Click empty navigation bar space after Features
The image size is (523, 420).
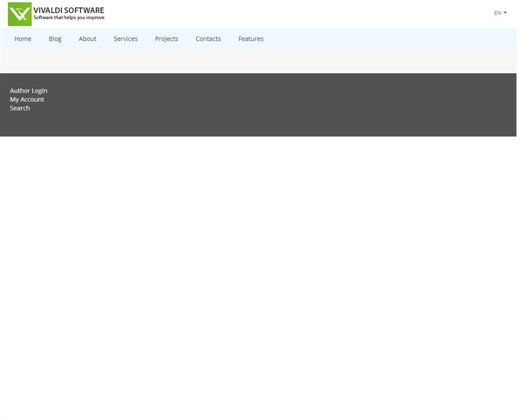click(x=392, y=38)
